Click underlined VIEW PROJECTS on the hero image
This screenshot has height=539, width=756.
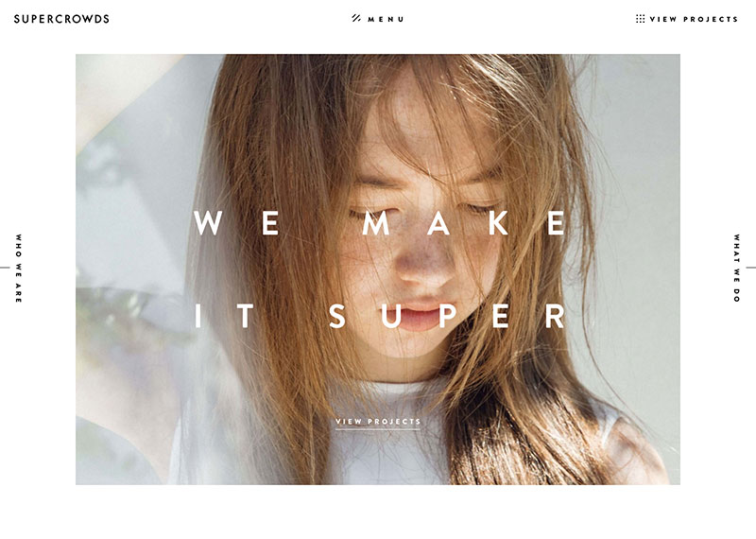click(x=378, y=421)
